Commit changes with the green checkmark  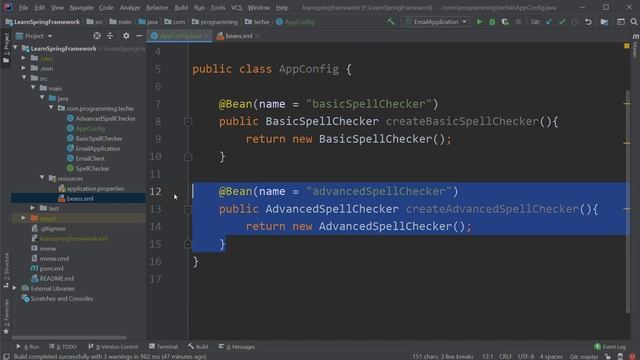pos(562,22)
